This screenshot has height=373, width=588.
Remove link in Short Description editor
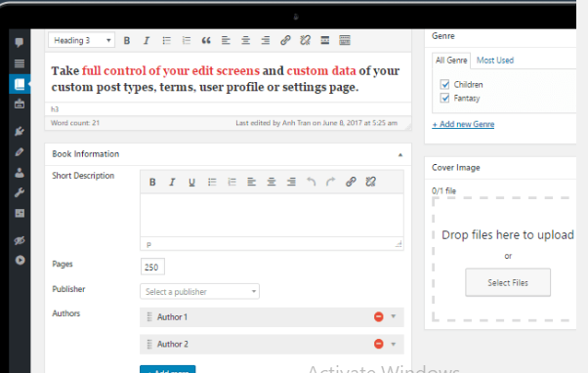(370, 183)
